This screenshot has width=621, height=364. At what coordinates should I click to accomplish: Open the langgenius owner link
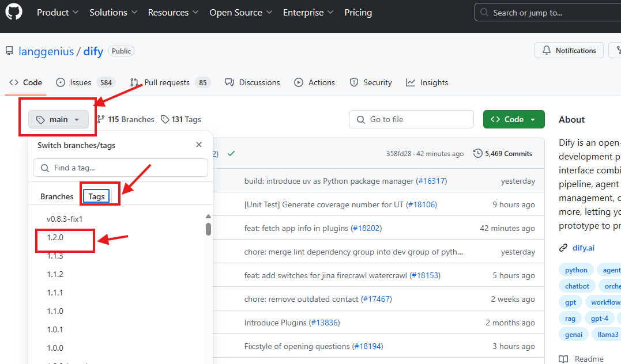(x=46, y=51)
